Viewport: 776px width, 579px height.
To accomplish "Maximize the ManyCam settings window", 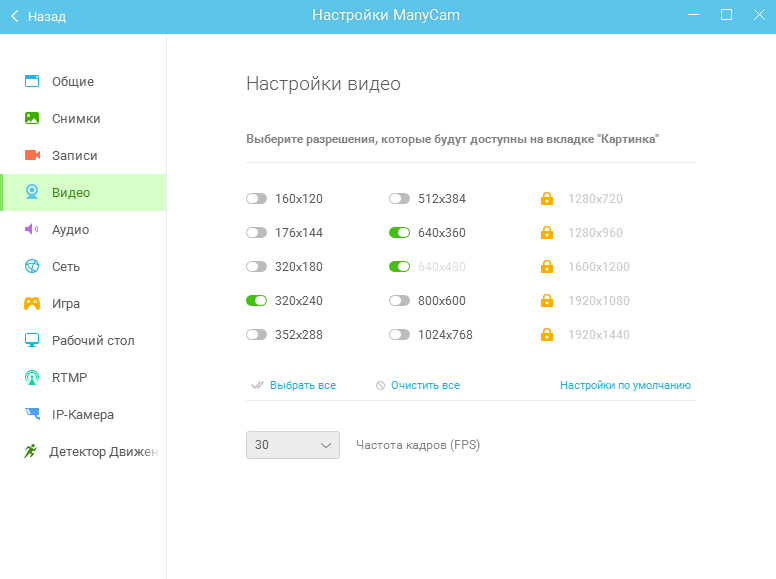I will pyautogui.click(x=726, y=15).
